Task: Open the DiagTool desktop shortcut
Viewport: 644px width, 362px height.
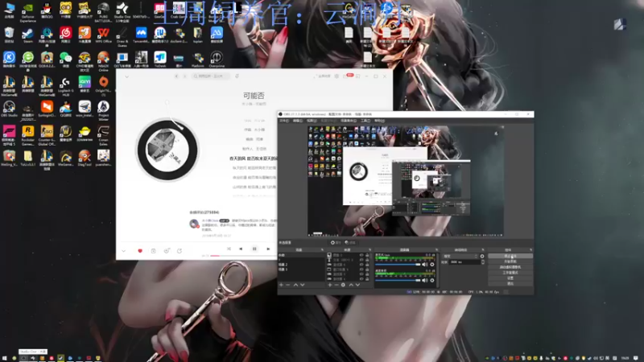Action: tap(85, 158)
